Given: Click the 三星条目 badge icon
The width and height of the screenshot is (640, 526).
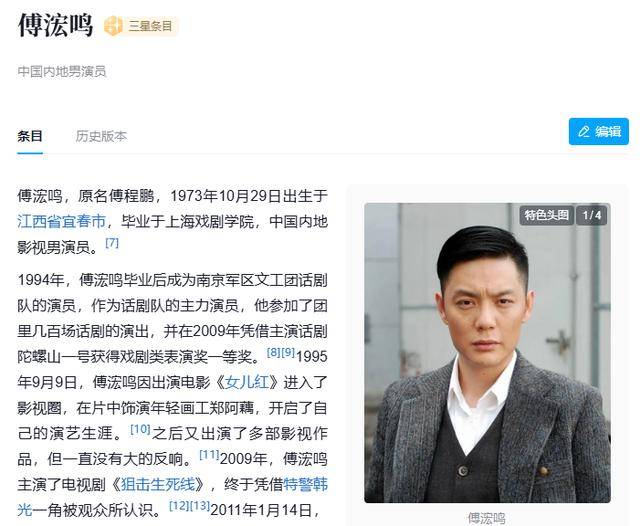Looking at the screenshot, I should [x=113, y=26].
